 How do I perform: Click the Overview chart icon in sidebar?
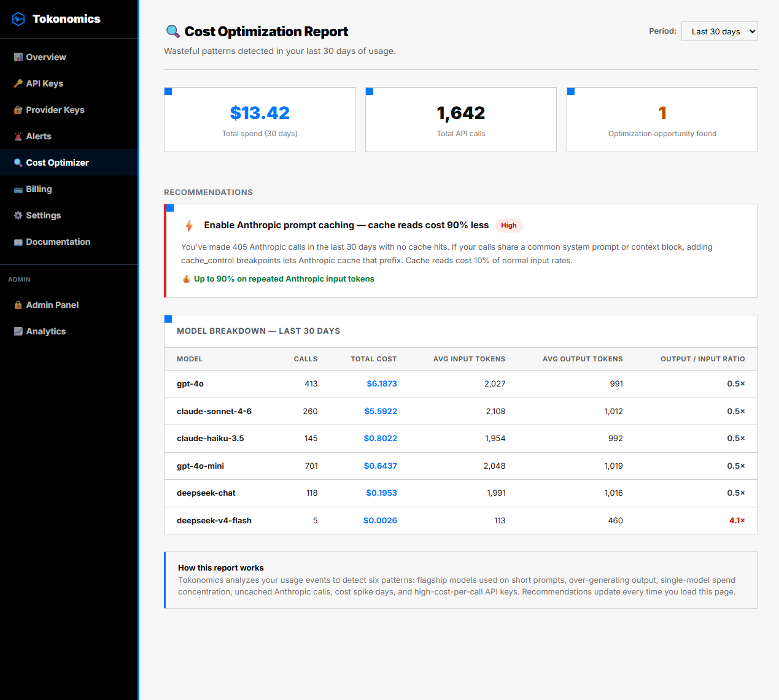(x=18, y=57)
